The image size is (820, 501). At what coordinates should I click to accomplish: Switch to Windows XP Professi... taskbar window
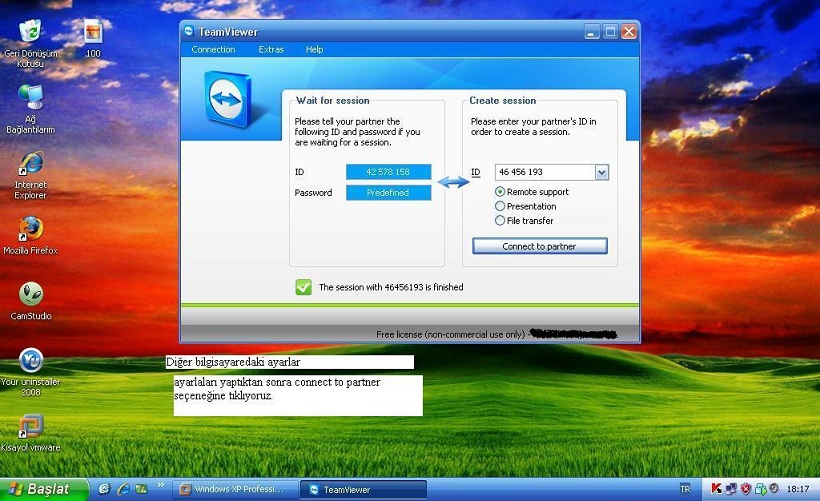[x=235, y=489]
